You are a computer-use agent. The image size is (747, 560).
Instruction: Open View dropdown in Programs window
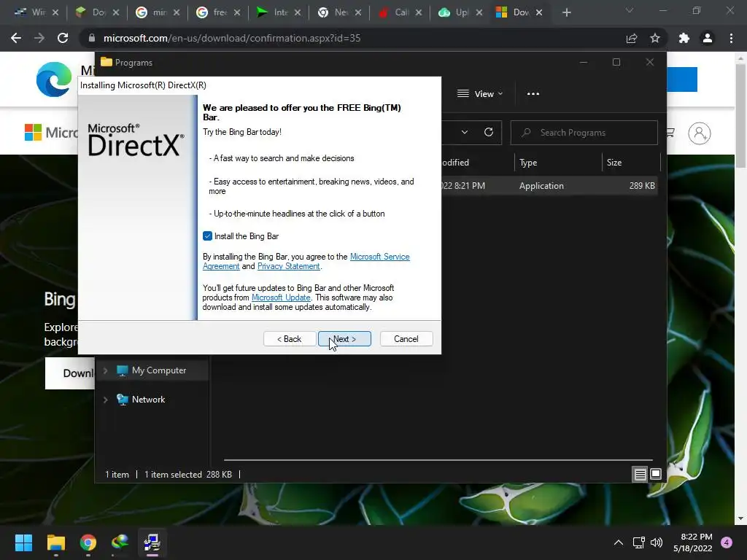(x=480, y=94)
